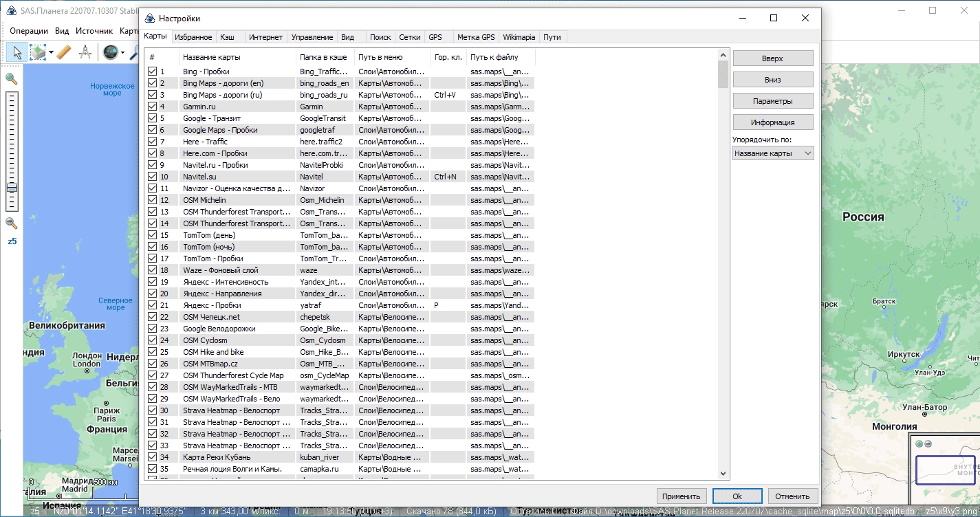Pick the ruler distance measuring tool
Screen dimensions: 980x517
click(64, 52)
